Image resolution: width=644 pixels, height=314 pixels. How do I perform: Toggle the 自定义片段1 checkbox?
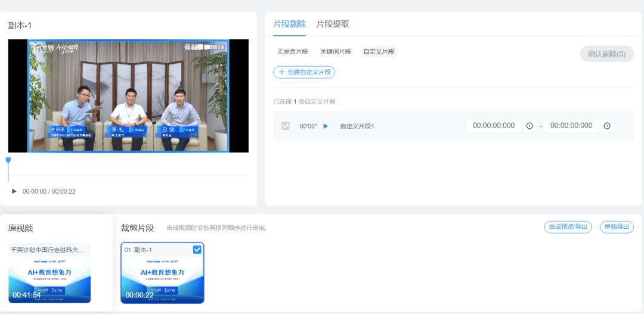(286, 126)
